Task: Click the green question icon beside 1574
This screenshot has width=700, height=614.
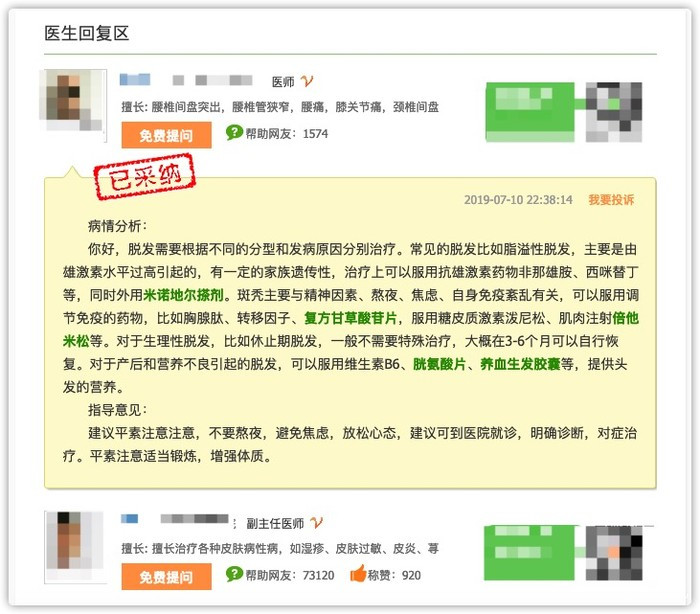Action: coord(234,133)
